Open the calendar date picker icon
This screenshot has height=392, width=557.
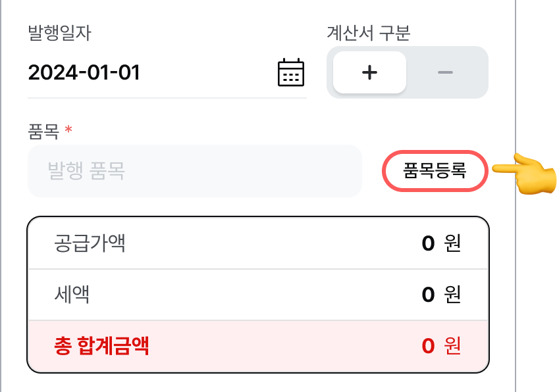pyautogui.click(x=291, y=72)
